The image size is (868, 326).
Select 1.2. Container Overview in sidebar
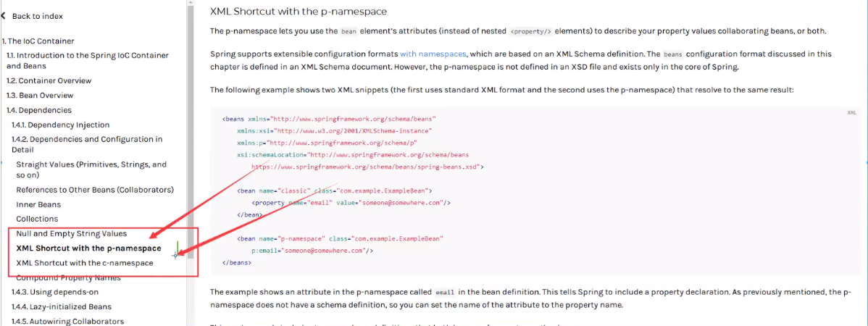click(49, 80)
